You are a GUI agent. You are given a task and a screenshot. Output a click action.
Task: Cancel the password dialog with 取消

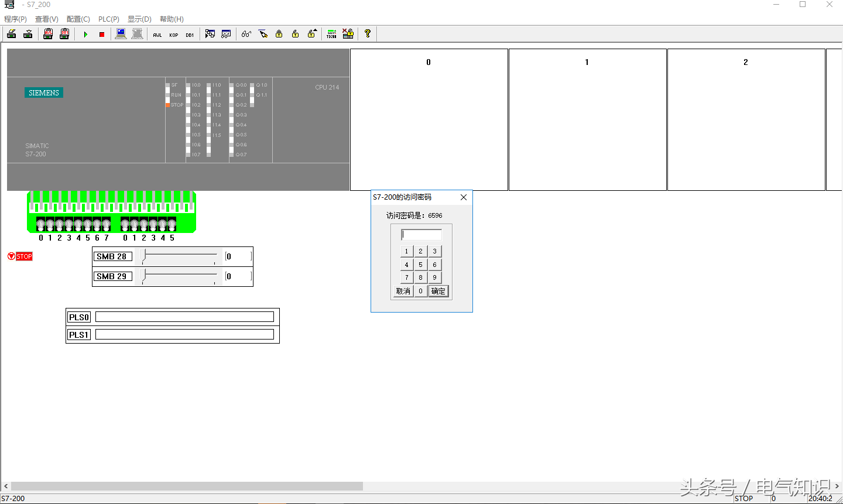point(403,291)
